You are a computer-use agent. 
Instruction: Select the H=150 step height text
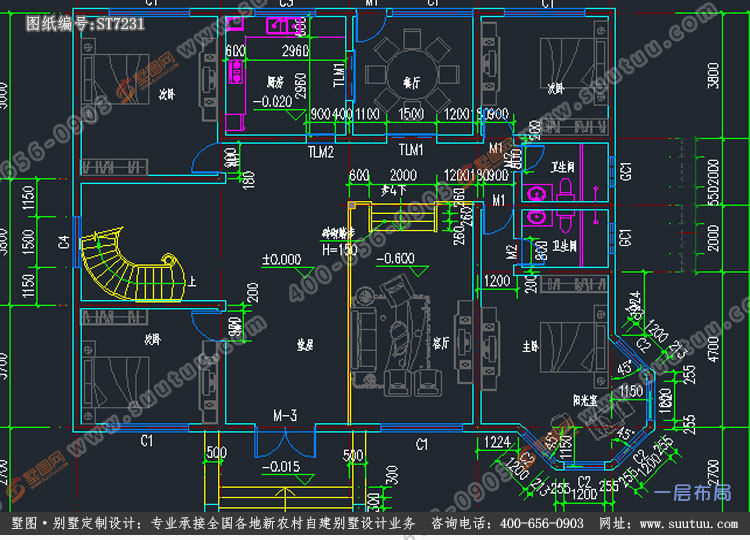[x=340, y=250]
